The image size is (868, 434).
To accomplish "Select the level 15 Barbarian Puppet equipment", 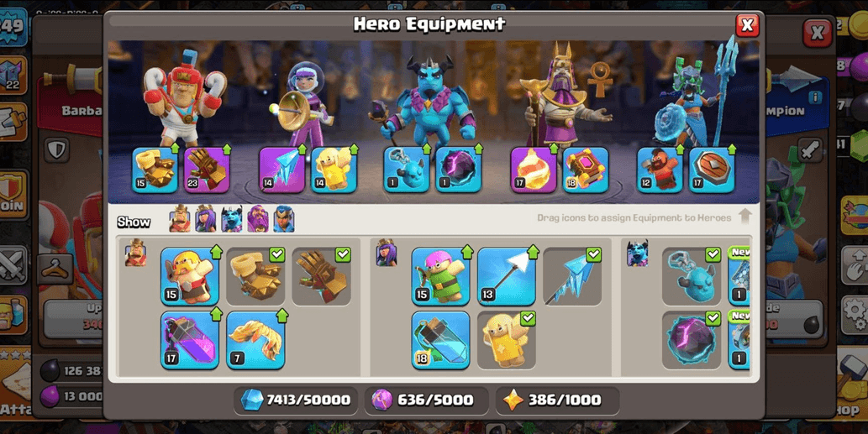I will pyautogui.click(x=190, y=276).
